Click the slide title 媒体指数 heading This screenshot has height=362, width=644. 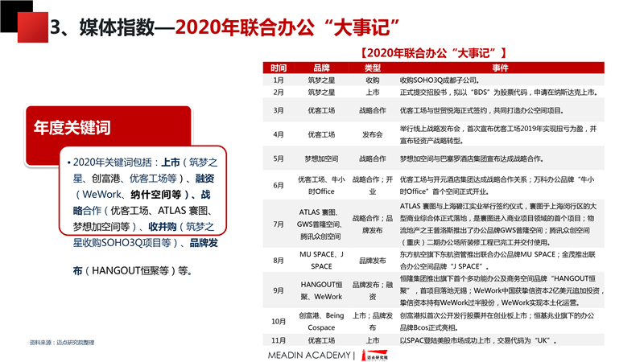225,26
